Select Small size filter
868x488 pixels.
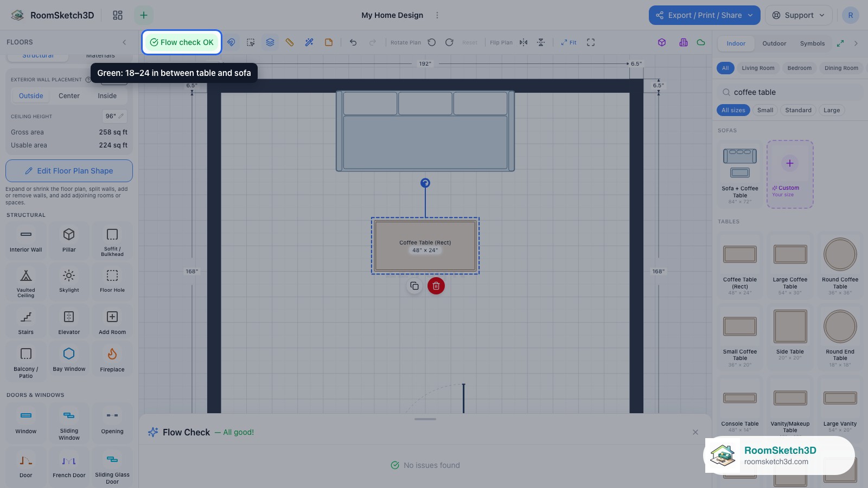(x=765, y=110)
